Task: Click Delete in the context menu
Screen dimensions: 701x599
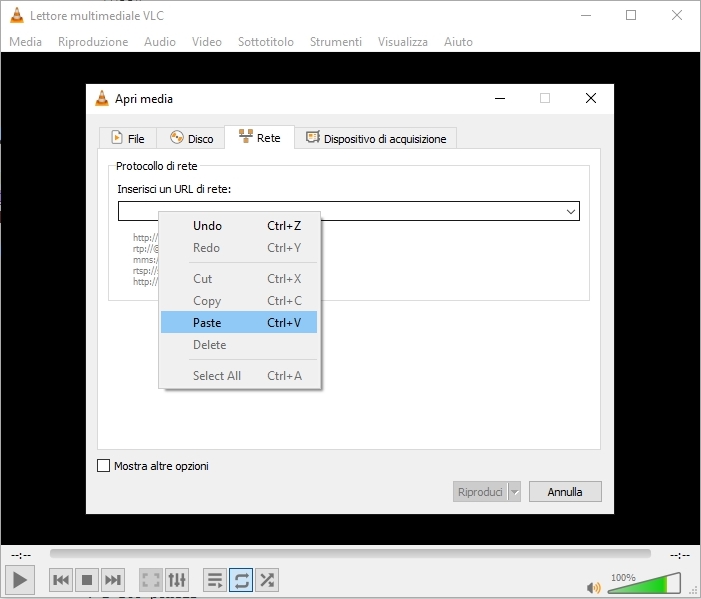Action: (x=239, y=345)
